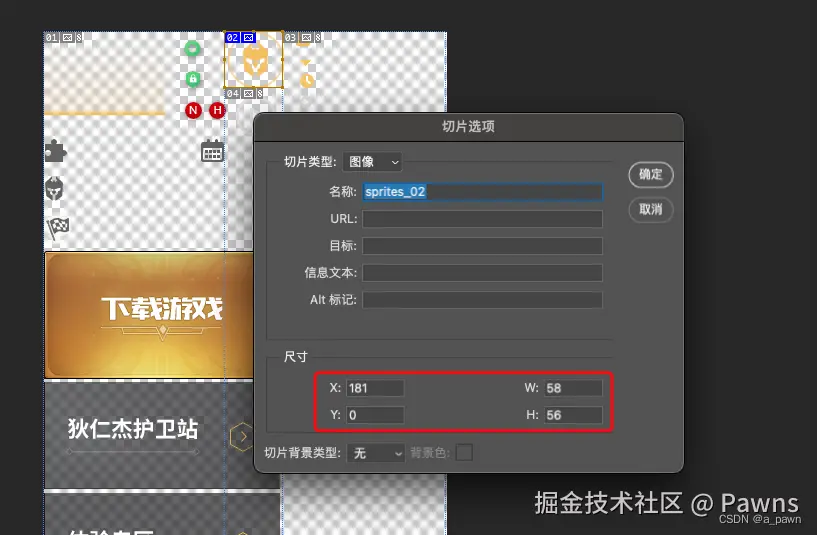Select slice 03 badge on canvas
The image size is (817, 535).
coord(303,38)
